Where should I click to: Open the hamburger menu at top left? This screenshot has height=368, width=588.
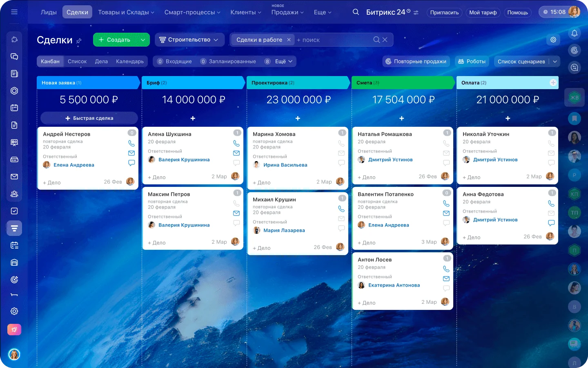[x=14, y=12]
